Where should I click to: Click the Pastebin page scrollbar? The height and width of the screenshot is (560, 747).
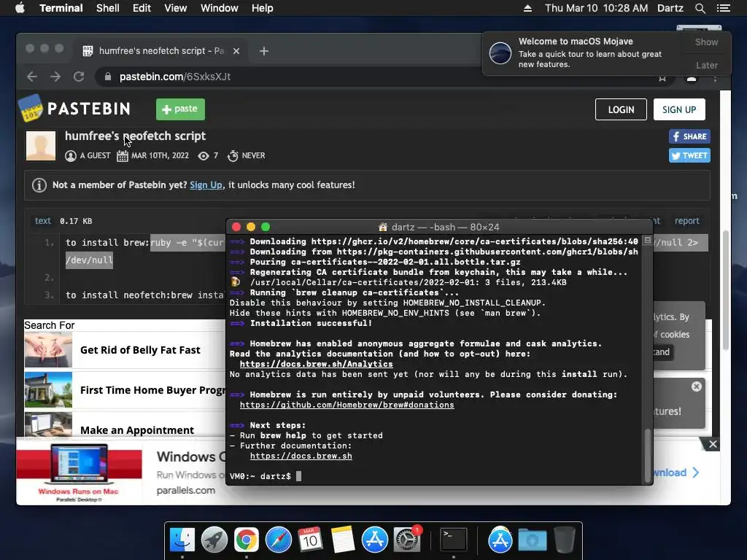point(726,290)
